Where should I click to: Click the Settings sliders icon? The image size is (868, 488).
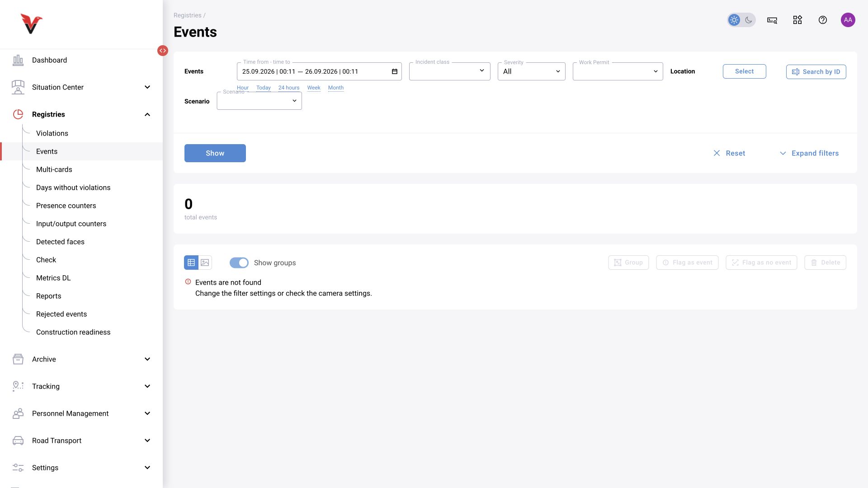18,468
